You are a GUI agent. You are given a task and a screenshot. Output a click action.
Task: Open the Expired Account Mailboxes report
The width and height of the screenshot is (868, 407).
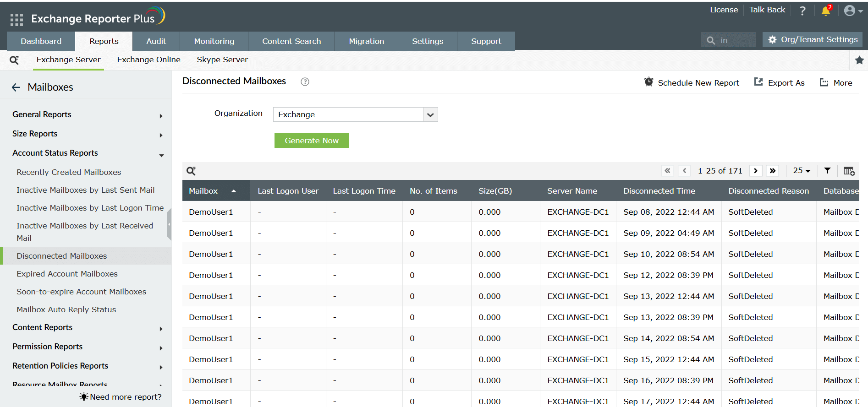click(x=67, y=274)
